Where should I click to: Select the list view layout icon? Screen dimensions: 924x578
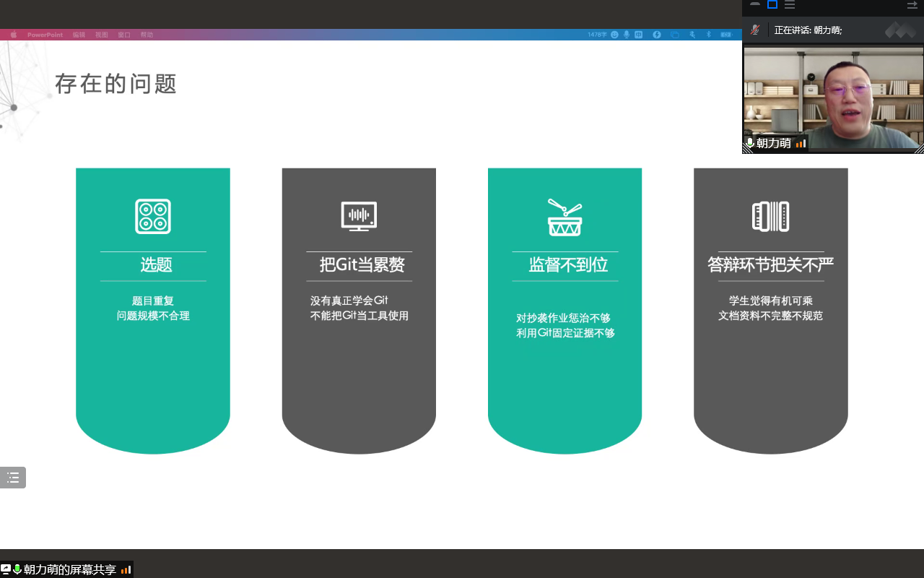click(x=790, y=4)
